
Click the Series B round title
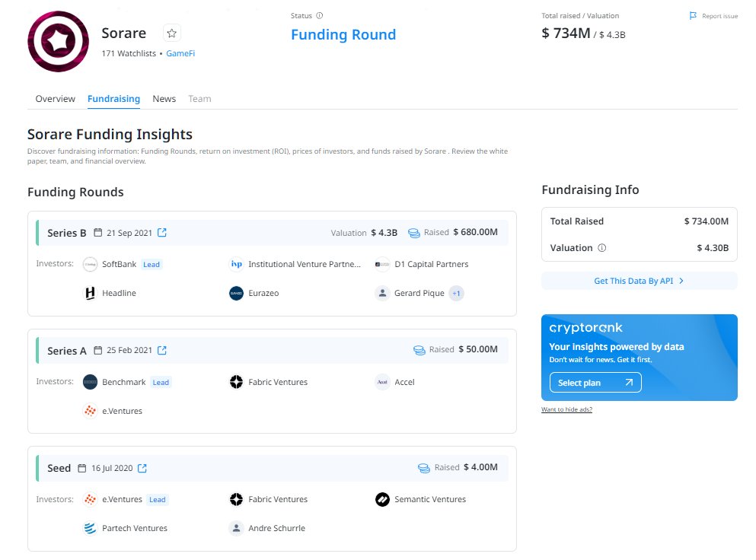(x=66, y=233)
